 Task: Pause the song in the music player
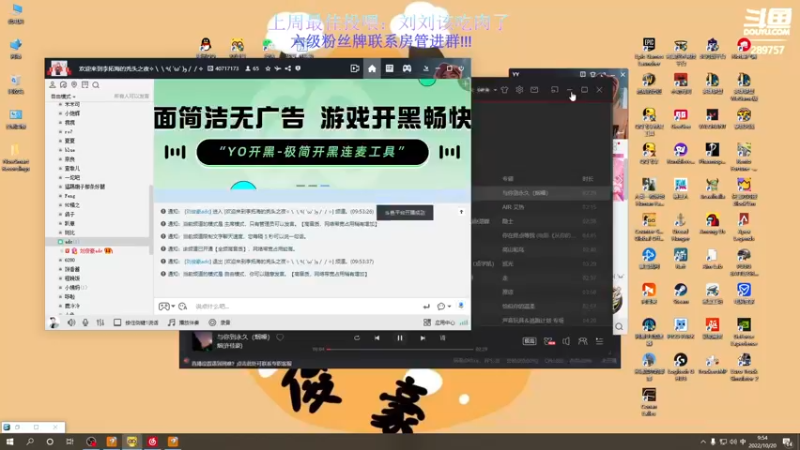point(399,338)
